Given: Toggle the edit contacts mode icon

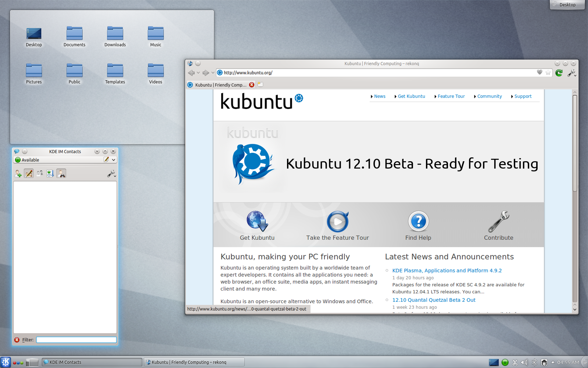Looking at the screenshot, I should pyautogui.click(x=29, y=173).
